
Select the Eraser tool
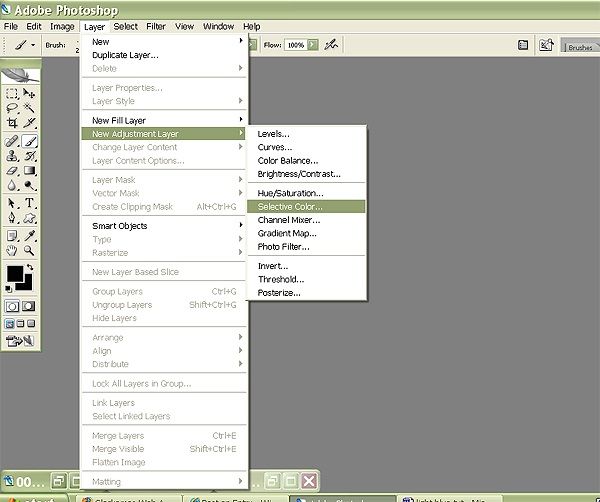coord(12,171)
